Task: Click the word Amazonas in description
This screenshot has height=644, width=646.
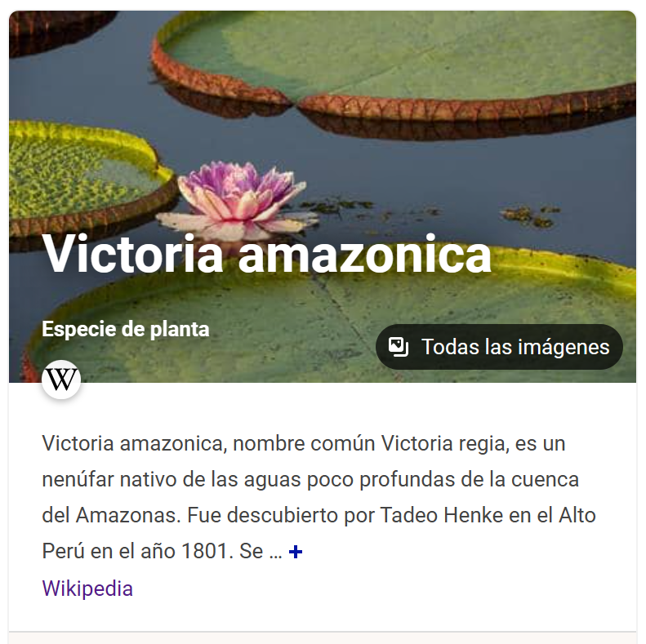Action: tap(128, 515)
